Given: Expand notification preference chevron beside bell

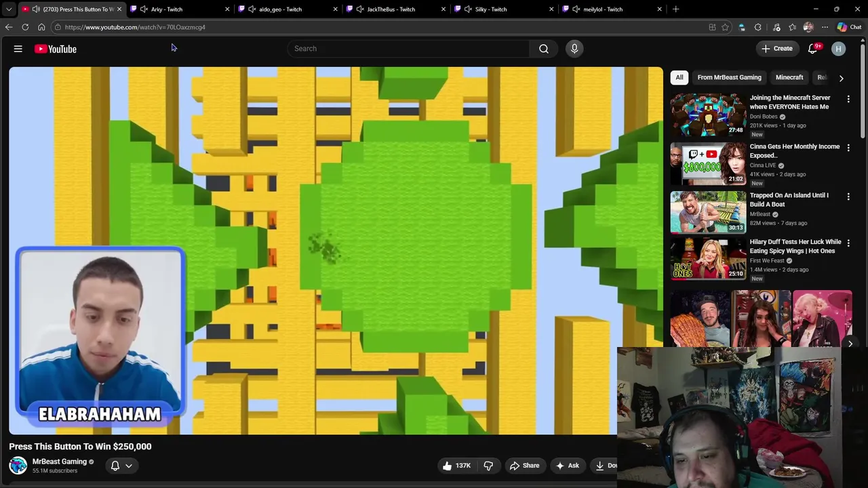Looking at the screenshot, I should [x=129, y=466].
